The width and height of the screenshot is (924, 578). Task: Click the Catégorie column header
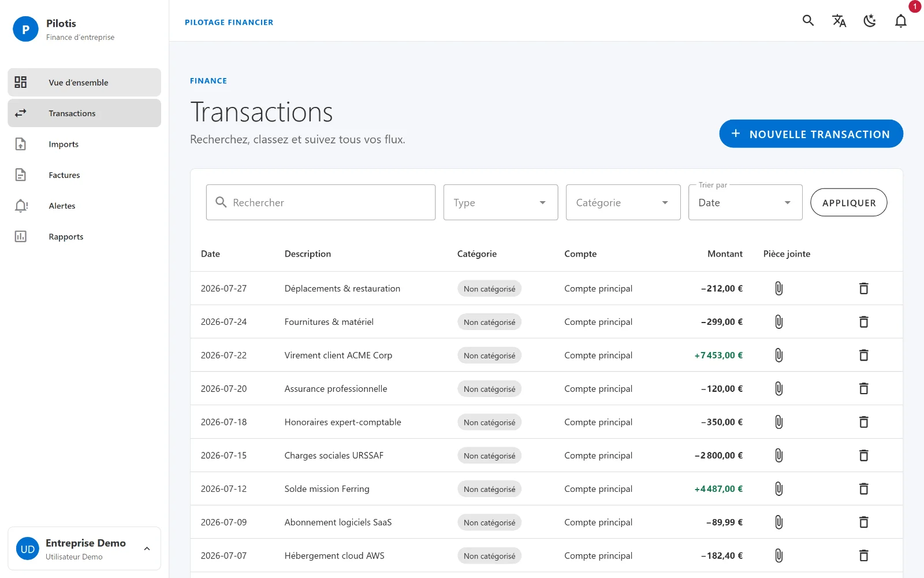click(x=477, y=254)
